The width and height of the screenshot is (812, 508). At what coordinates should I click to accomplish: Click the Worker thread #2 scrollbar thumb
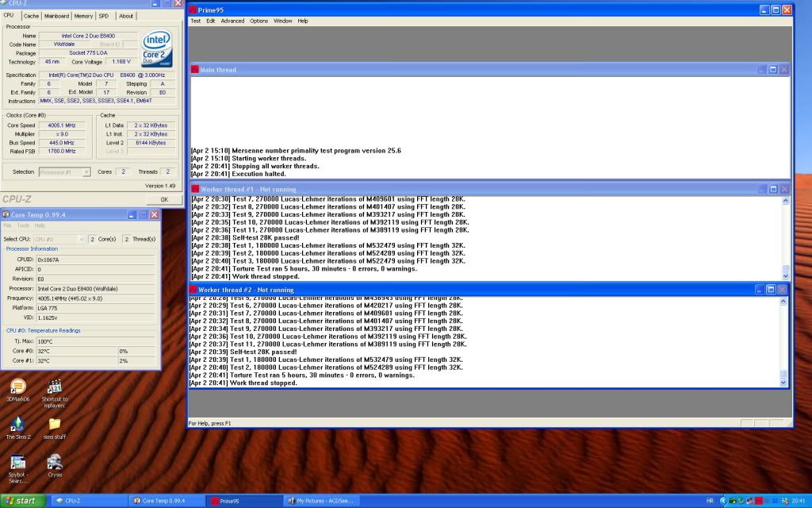pyautogui.click(x=783, y=375)
